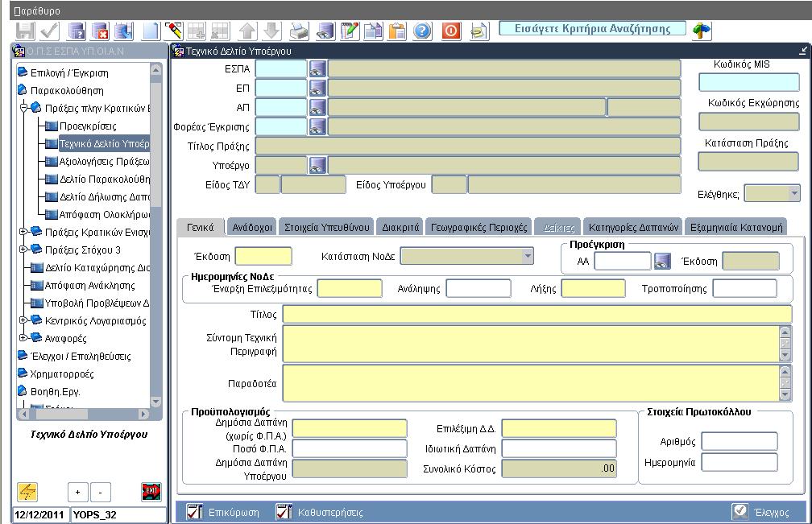812x524 pixels.
Task: Expand the Κεντρικός Λογαριασμός tree node
Action: point(23,320)
